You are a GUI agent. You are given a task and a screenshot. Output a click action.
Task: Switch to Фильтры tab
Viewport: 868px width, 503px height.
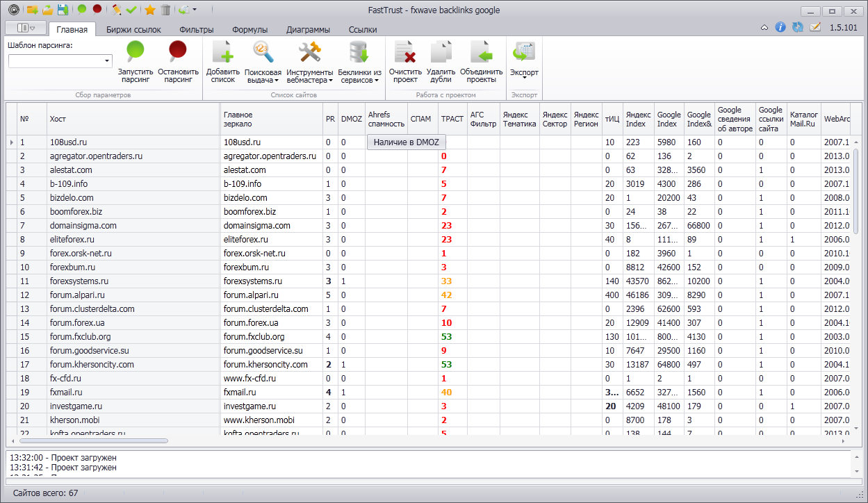pos(196,30)
